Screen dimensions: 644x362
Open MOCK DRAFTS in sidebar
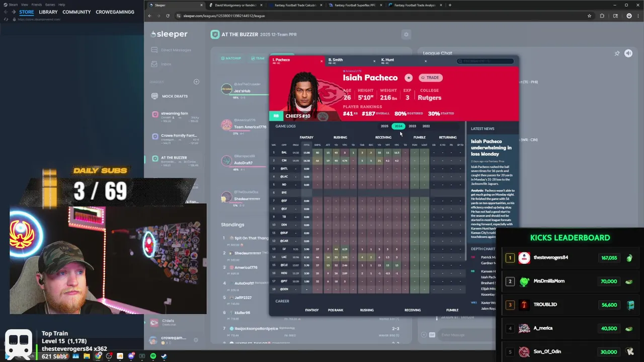coord(170,96)
